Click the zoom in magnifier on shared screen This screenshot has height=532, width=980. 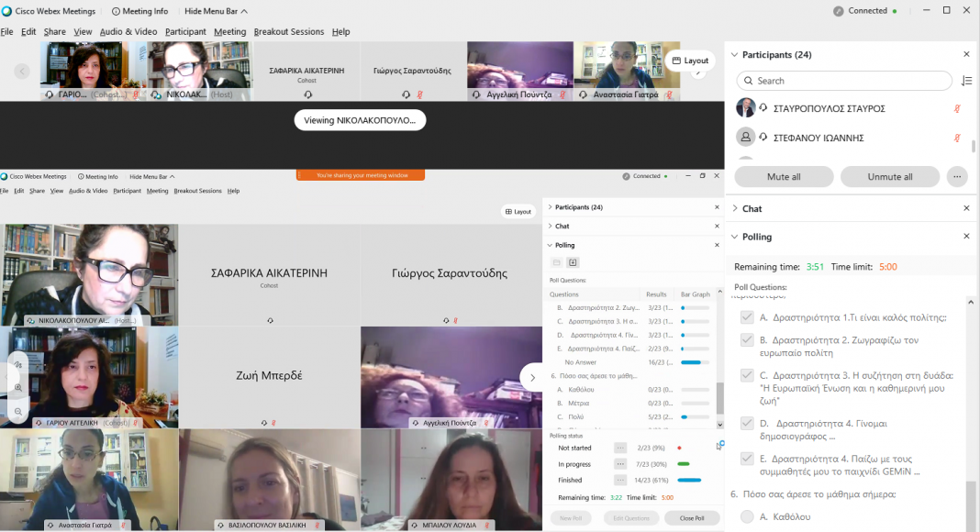click(18, 388)
